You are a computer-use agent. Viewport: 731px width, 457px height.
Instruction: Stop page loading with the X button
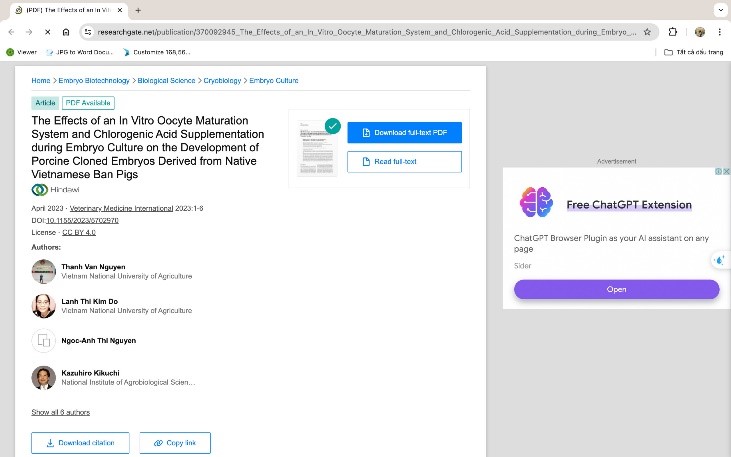47,32
